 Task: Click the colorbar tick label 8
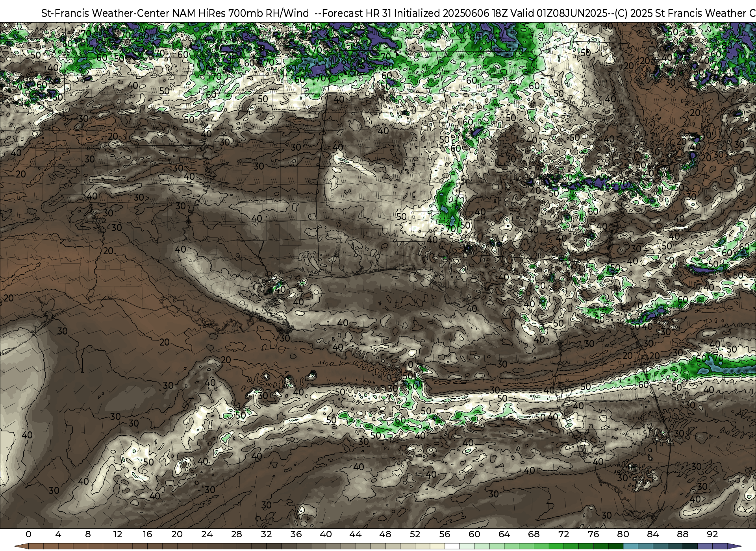(x=88, y=534)
